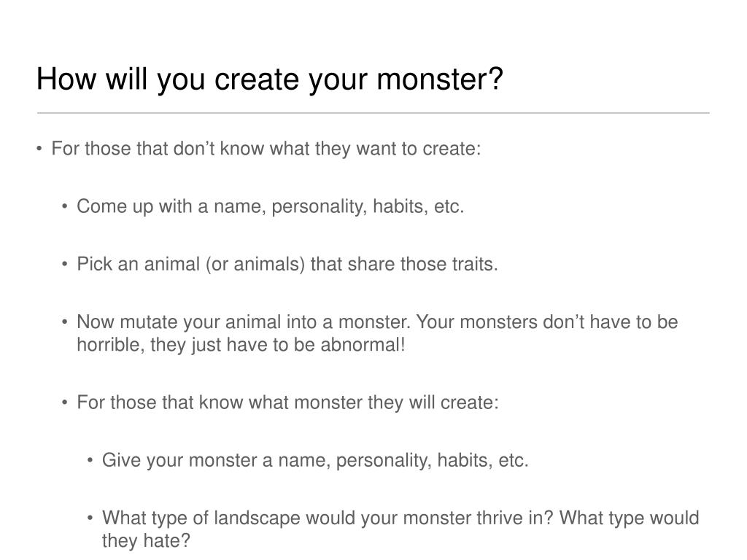This screenshot has width=747, height=560.
Task: Click the bullet dot before 'Give your monster a name'
Action: [90, 461]
